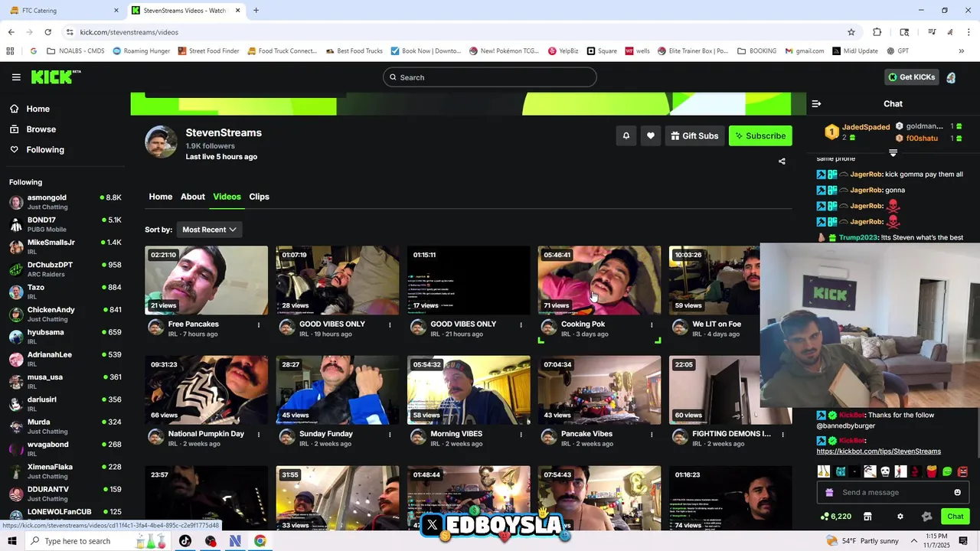Open Chrome media controls icon

pos(932,32)
